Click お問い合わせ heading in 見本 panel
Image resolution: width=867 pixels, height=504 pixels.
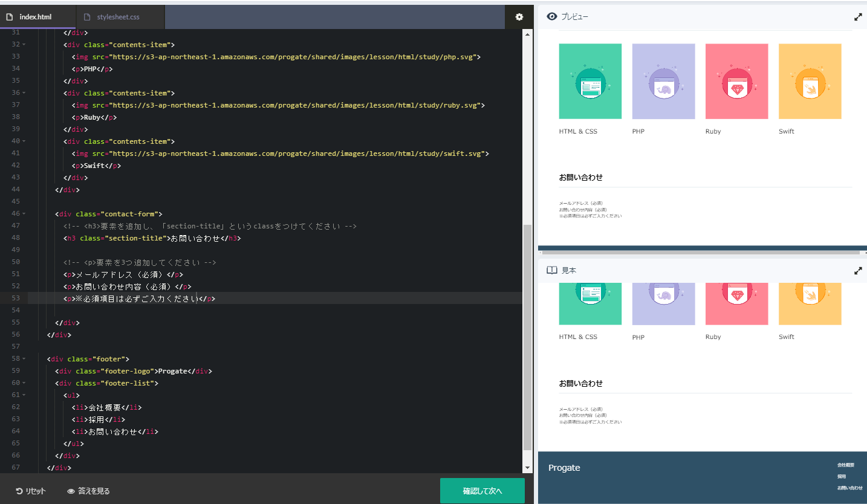pyautogui.click(x=580, y=383)
